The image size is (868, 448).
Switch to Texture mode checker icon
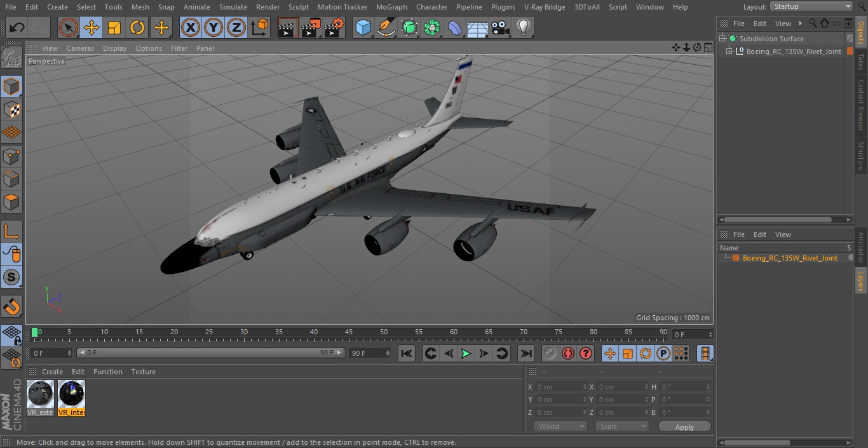[x=11, y=110]
